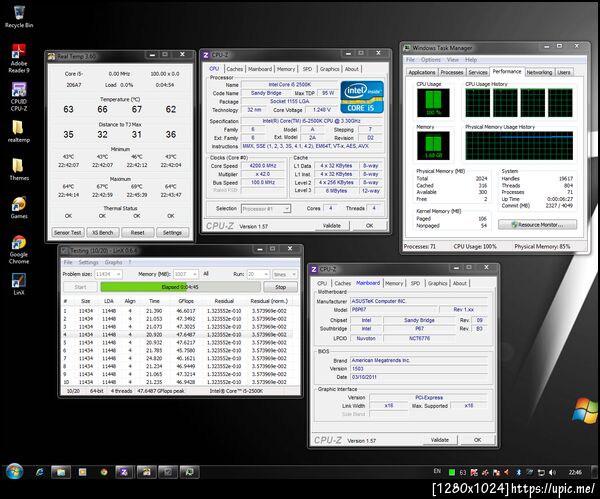This screenshot has width=600, height=499.
Task: Click the Reset button in Real Temp
Action: (138, 233)
